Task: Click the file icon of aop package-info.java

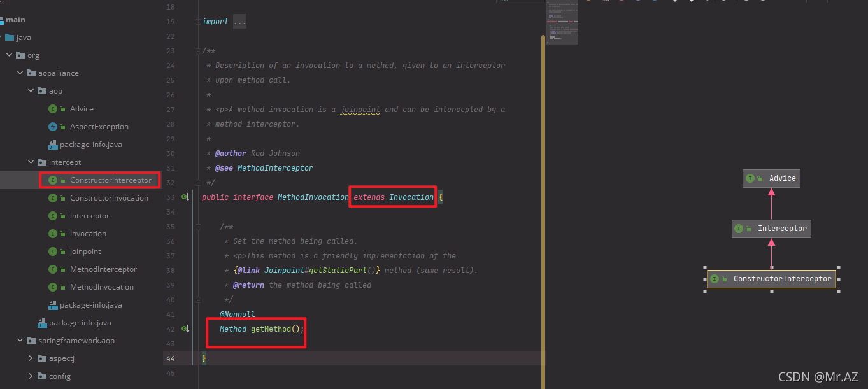Action: pyautogui.click(x=53, y=145)
